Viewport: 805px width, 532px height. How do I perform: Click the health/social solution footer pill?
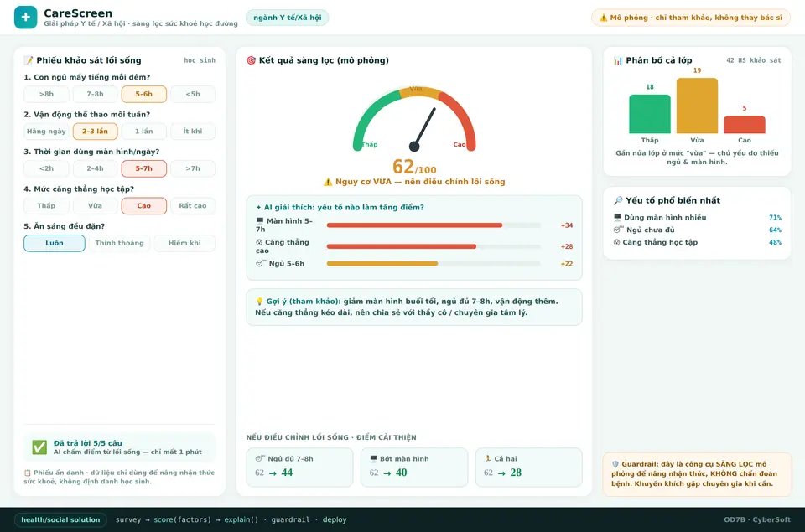click(x=60, y=519)
